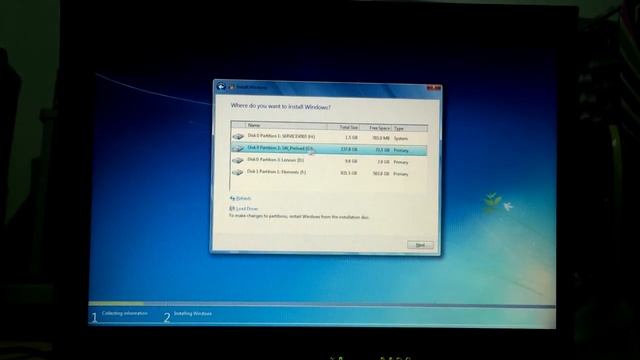
Task: Click the Install Windows title bar icon
Action: point(232,87)
